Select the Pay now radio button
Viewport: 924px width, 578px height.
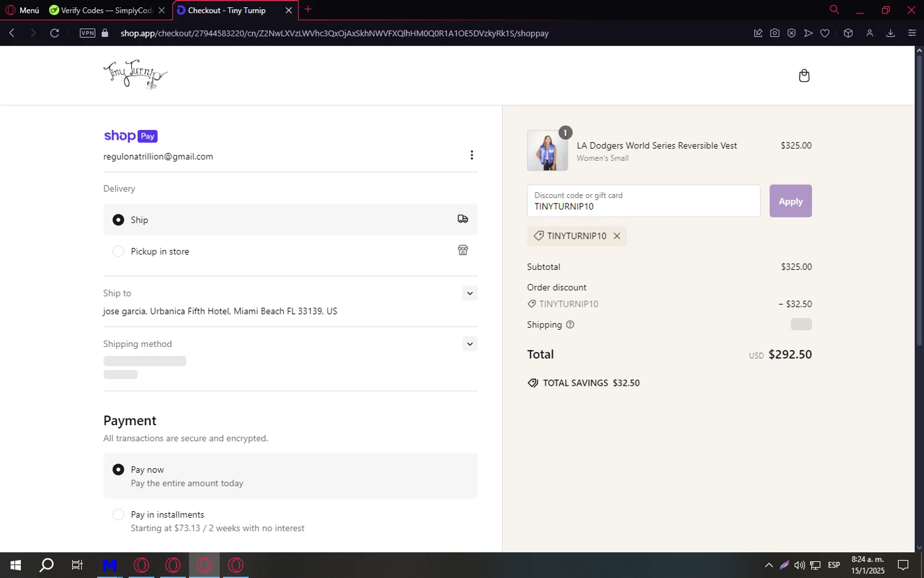(x=118, y=470)
